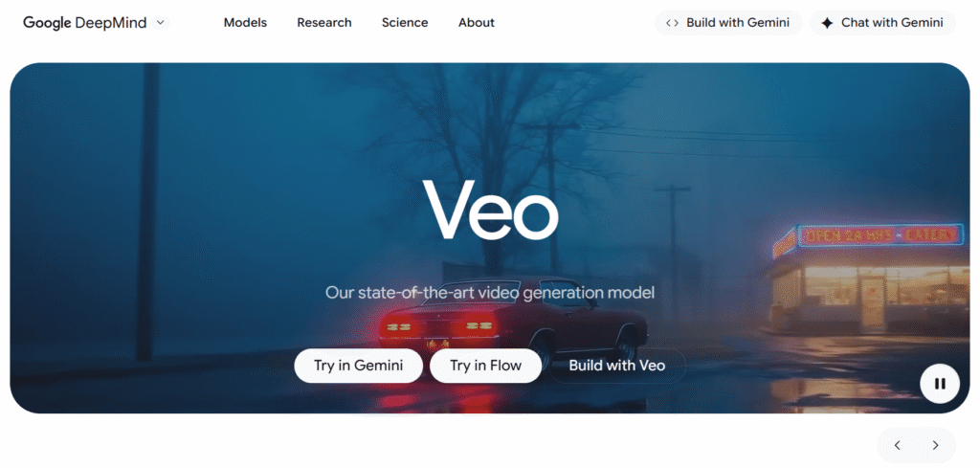Select the Build with Veo button
Screen dimensions: 980x468
pos(617,366)
